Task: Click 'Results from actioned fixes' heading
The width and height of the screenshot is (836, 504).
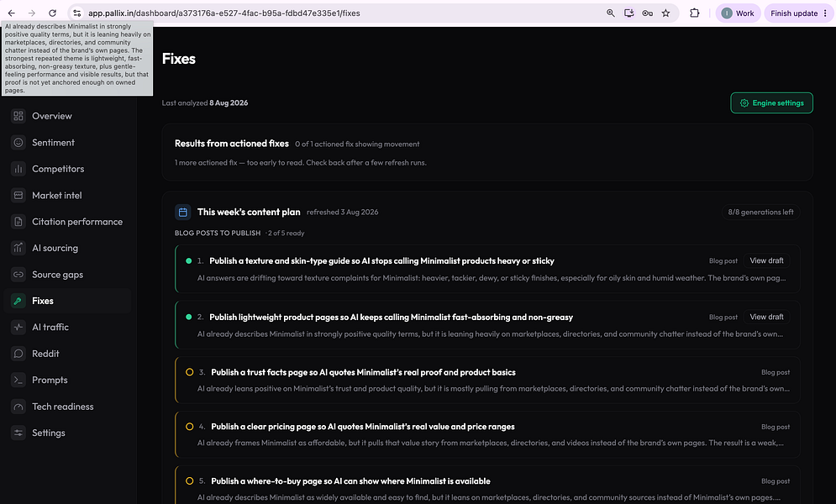Action: [x=231, y=144]
